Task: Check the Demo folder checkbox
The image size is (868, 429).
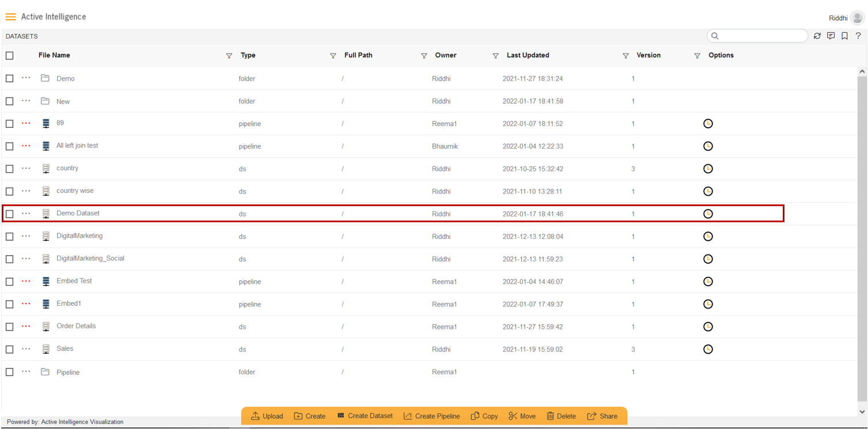Action: [x=9, y=78]
